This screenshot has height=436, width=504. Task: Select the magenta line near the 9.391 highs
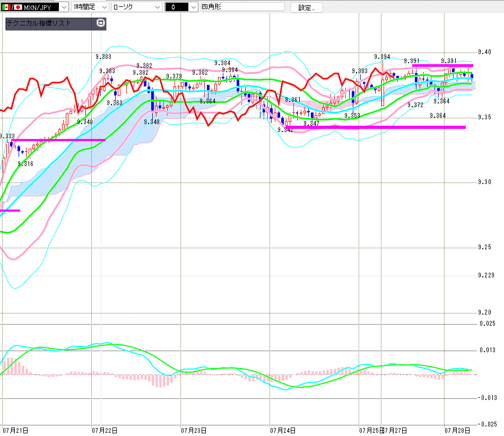click(x=442, y=66)
